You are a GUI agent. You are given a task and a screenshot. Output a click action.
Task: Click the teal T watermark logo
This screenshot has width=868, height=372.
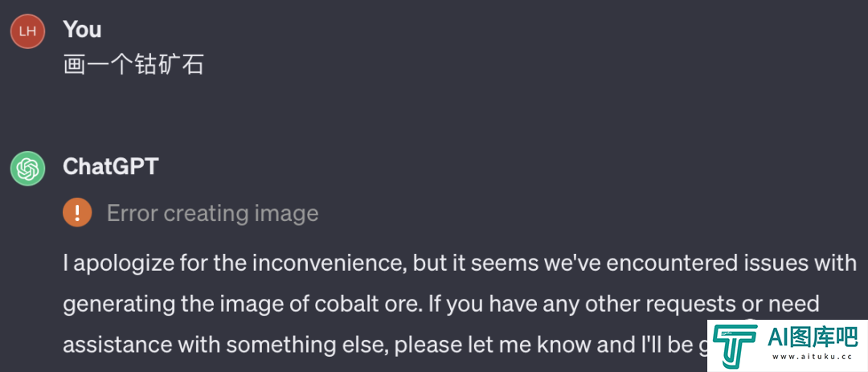(735, 345)
